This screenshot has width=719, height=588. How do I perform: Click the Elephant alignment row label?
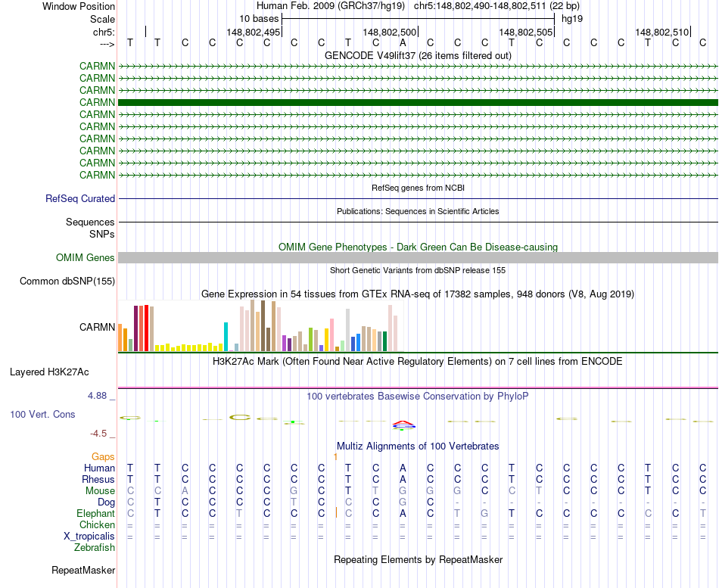click(96, 514)
